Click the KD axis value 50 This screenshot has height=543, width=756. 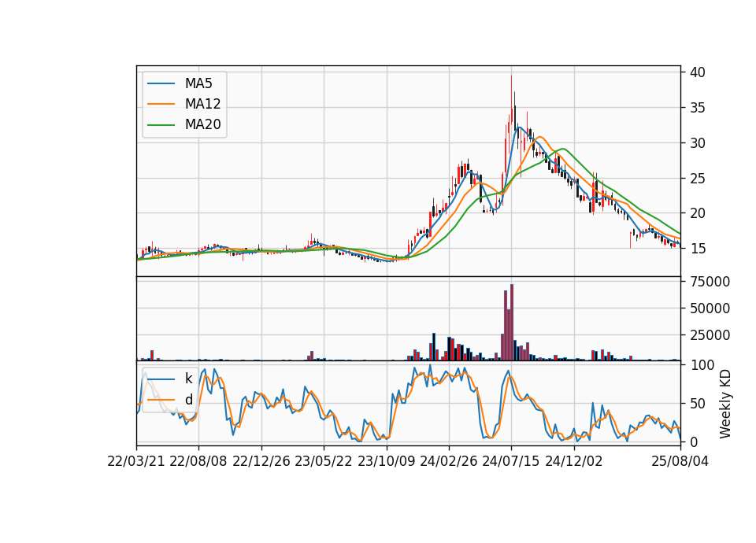click(697, 404)
